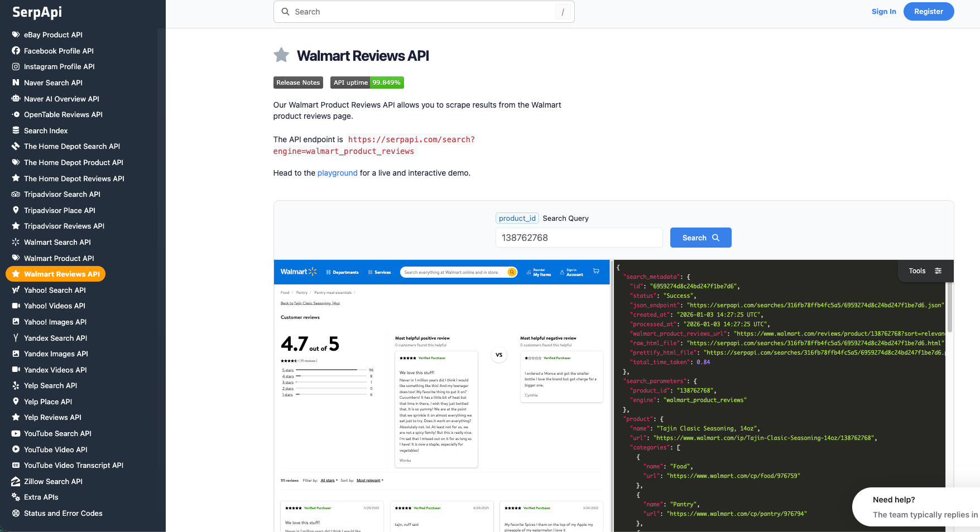Click the Register button
Viewport: 980px width, 532px height.
tap(929, 11)
